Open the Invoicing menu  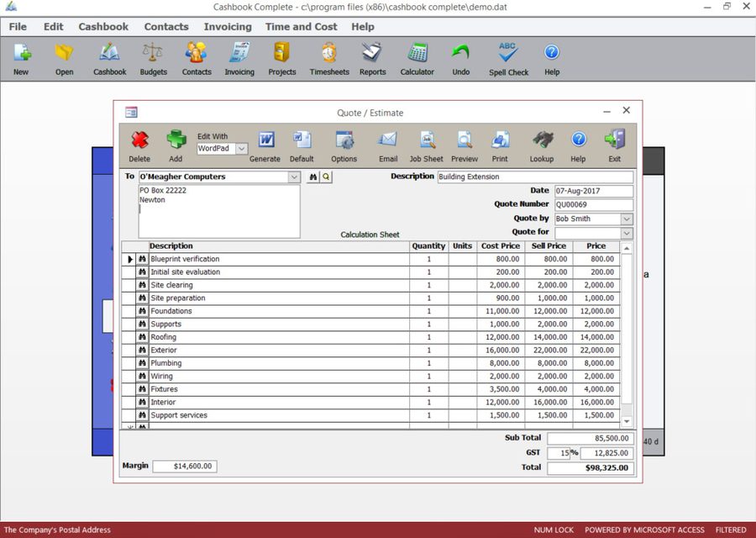(228, 27)
